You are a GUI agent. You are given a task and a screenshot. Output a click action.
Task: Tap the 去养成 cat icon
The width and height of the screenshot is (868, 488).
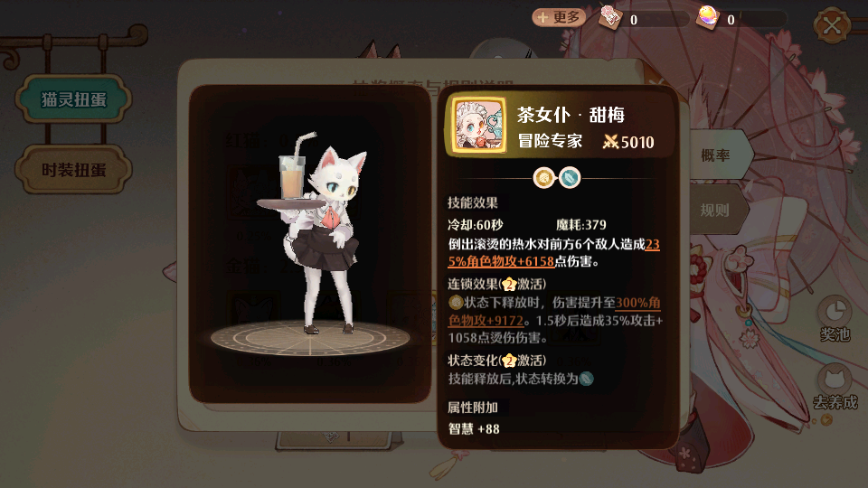(x=835, y=387)
